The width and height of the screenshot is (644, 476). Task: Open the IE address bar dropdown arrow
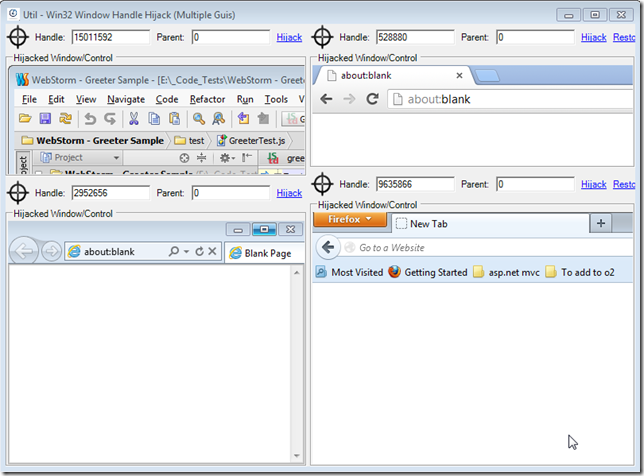click(x=186, y=251)
